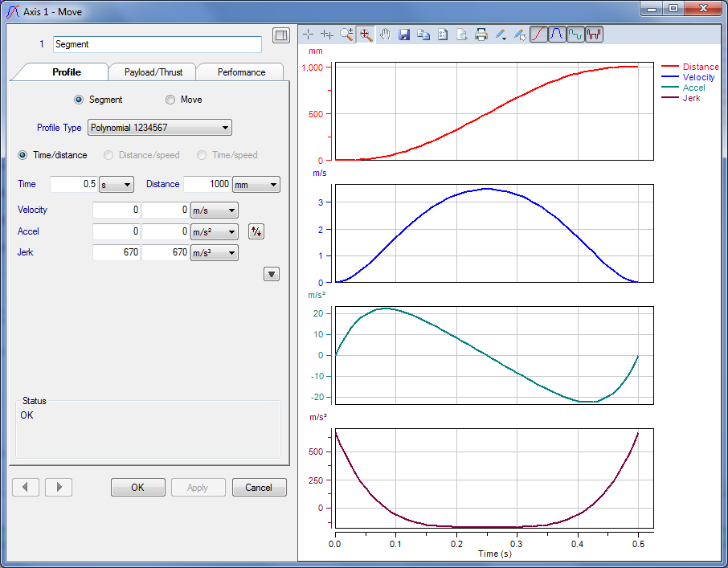Switch to the Payload/Thrust tab
This screenshot has width=728, height=568.
click(153, 72)
